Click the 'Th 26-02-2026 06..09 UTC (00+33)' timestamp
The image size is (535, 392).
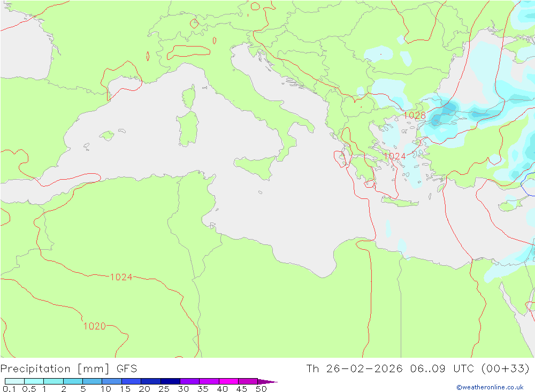[x=418, y=369]
